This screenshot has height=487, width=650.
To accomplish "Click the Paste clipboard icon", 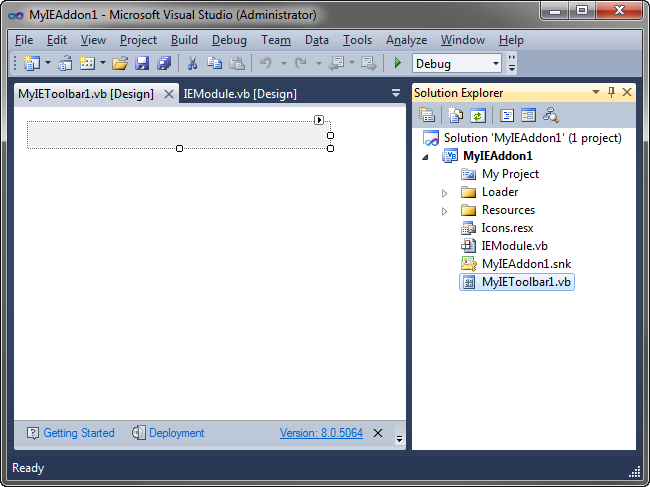I will coord(237,63).
